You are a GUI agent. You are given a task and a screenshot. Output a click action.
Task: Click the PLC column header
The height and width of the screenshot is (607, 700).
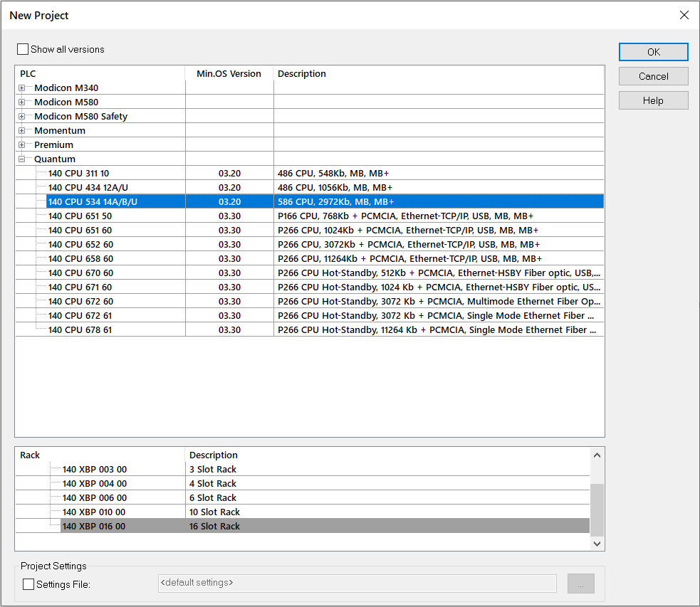pyautogui.click(x=100, y=73)
